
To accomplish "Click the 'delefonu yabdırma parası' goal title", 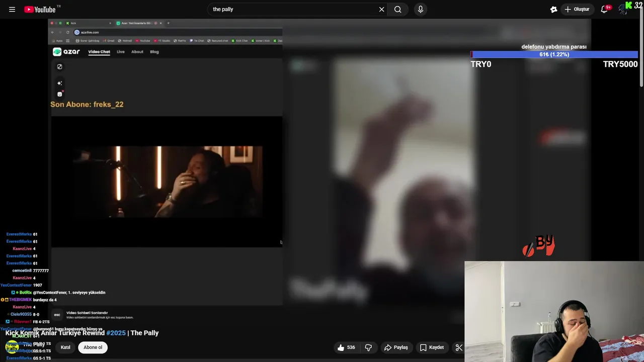I will (554, 47).
